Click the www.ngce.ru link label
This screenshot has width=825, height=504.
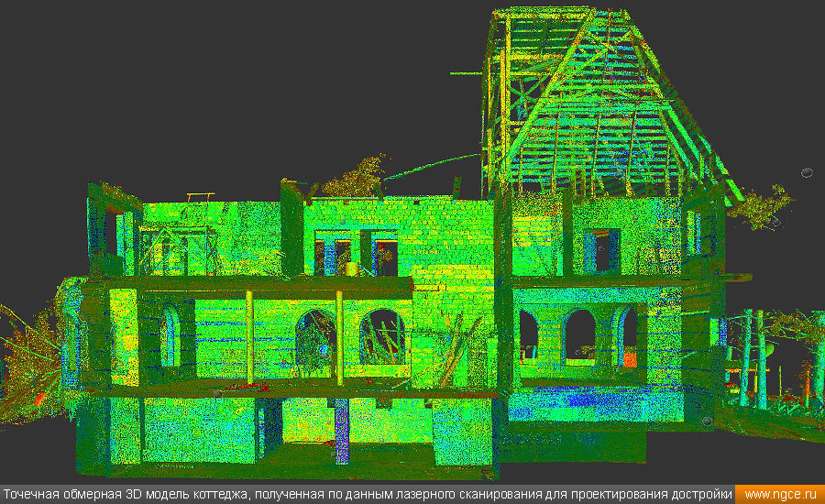point(780,495)
